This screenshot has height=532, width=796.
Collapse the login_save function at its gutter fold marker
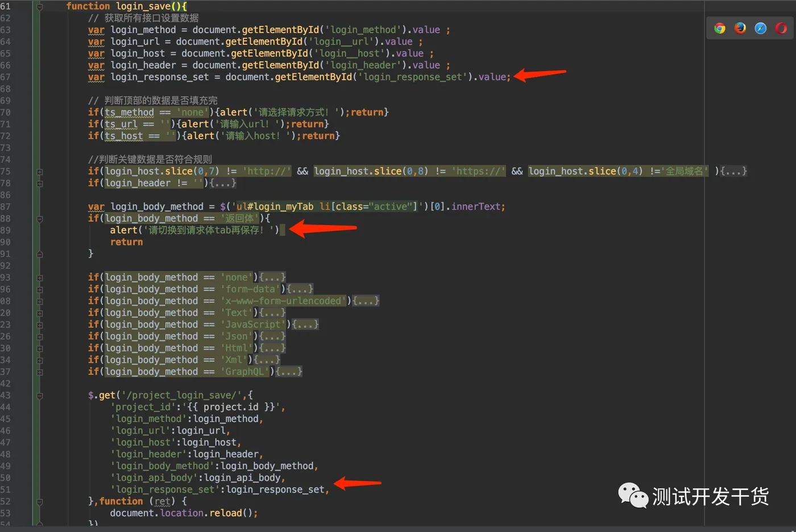(x=40, y=7)
